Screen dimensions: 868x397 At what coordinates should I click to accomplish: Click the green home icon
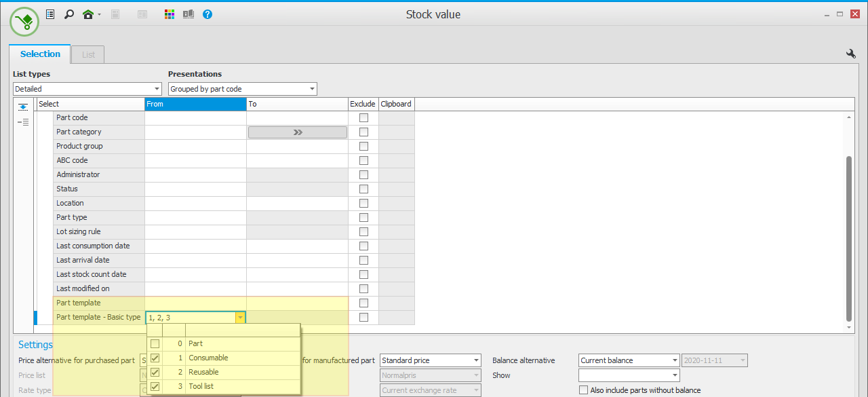[x=87, y=14]
